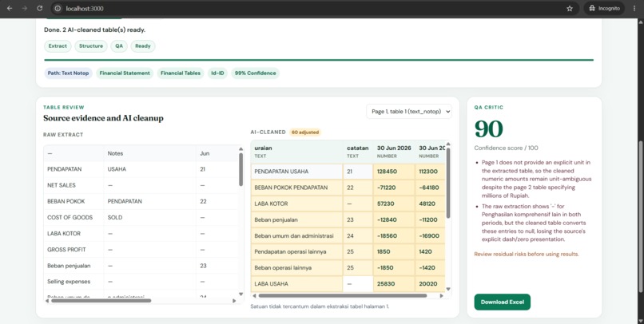Select the uraian column header

tap(297, 152)
